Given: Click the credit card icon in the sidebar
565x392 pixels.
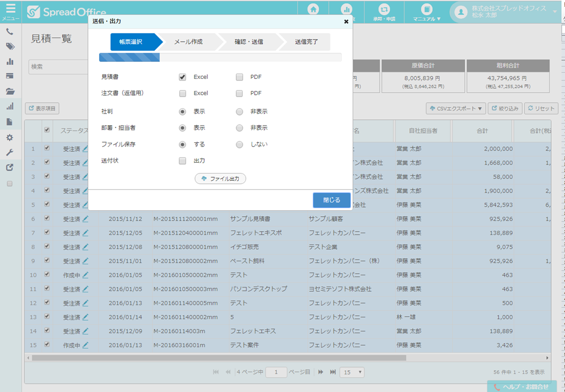Looking at the screenshot, I should 10,76.
